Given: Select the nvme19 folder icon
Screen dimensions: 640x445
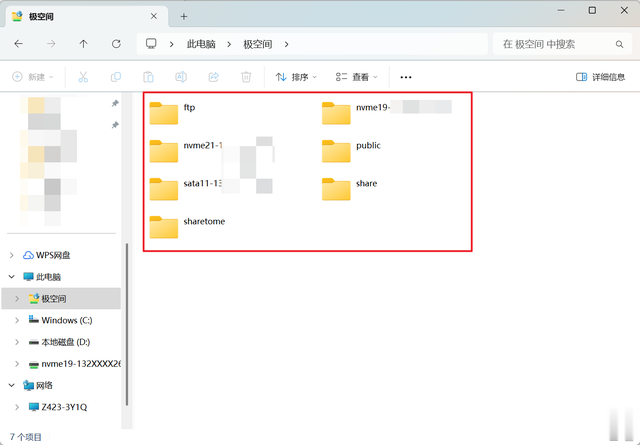Looking at the screenshot, I should 336,113.
